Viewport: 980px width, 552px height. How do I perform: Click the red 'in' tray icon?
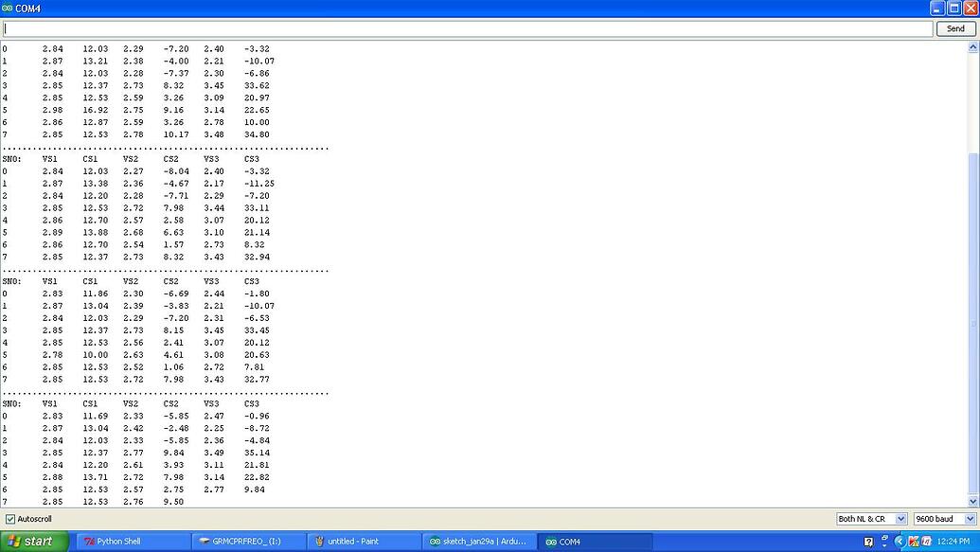click(927, 542)
